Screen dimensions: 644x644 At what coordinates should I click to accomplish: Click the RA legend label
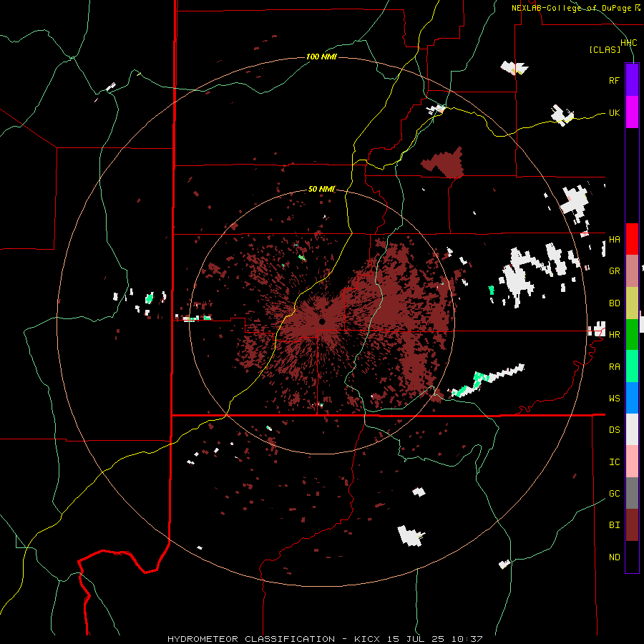click(614, 367)
